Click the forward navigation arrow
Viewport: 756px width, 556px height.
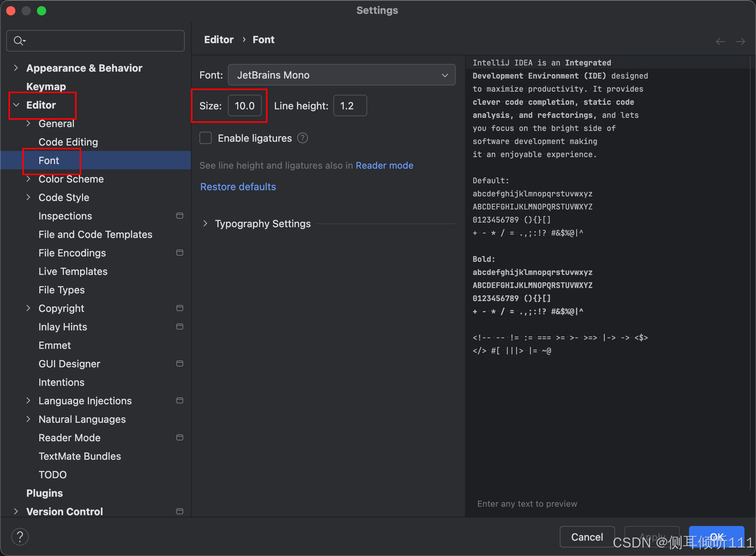point(740,41)
